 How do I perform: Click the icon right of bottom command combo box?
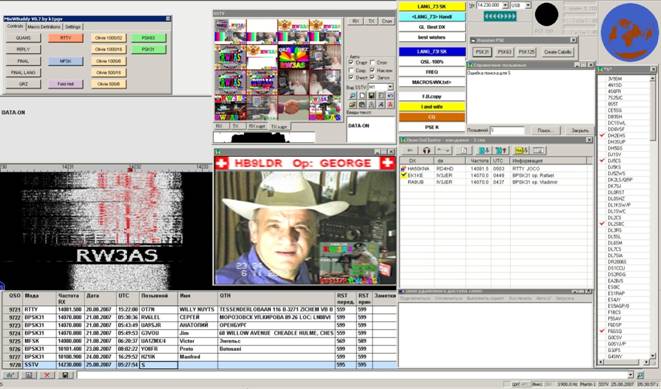tap(640, 375)
